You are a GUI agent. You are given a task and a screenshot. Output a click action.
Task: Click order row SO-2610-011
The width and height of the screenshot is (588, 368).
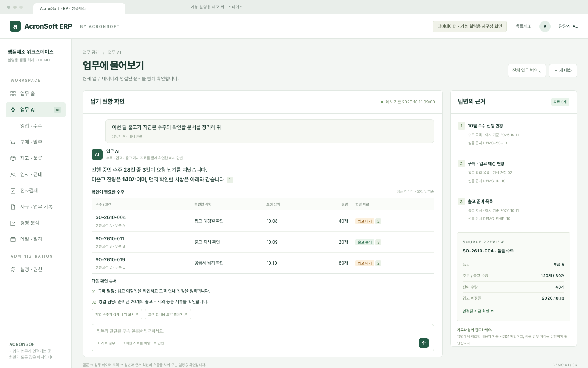pos(262,242)
